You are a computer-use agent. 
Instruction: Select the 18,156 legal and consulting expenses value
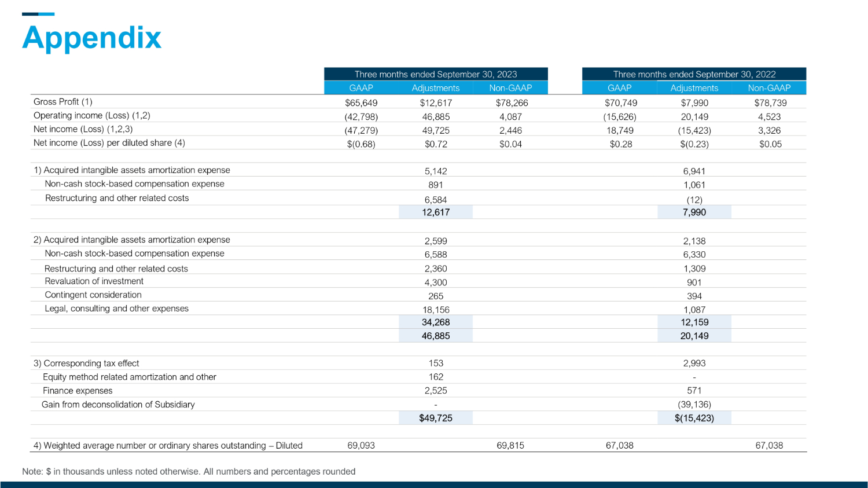435,310
